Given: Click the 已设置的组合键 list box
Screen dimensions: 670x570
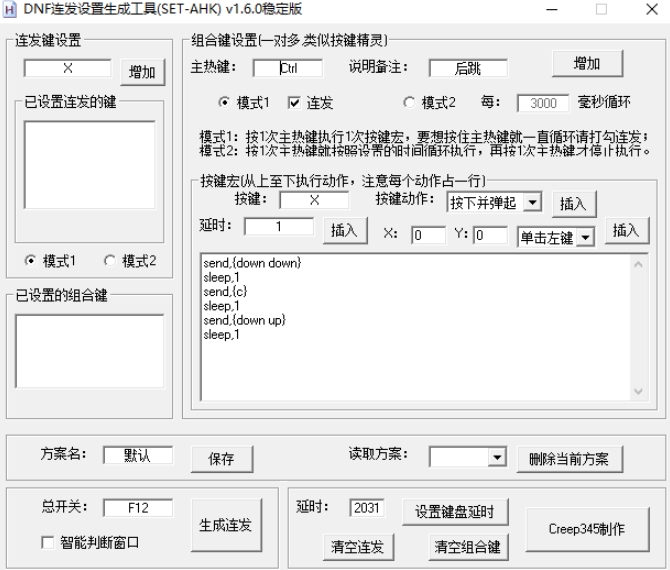Looking at the screenshot, I should pos(90,351).
